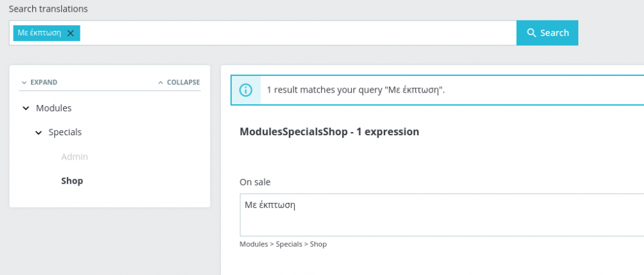Collapse all translation domains
Screen dimensions: 644x275
pos(179,82)
